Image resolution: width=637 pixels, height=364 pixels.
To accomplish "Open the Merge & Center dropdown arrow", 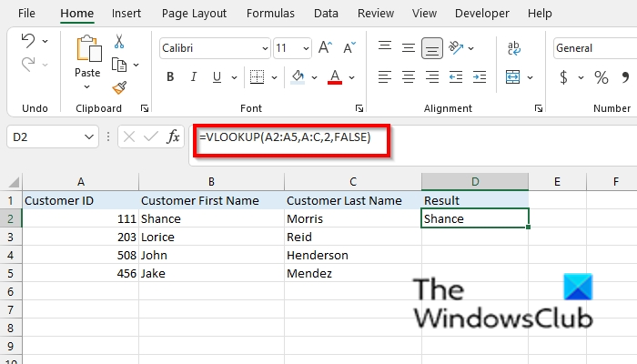I will coord(530,77).
